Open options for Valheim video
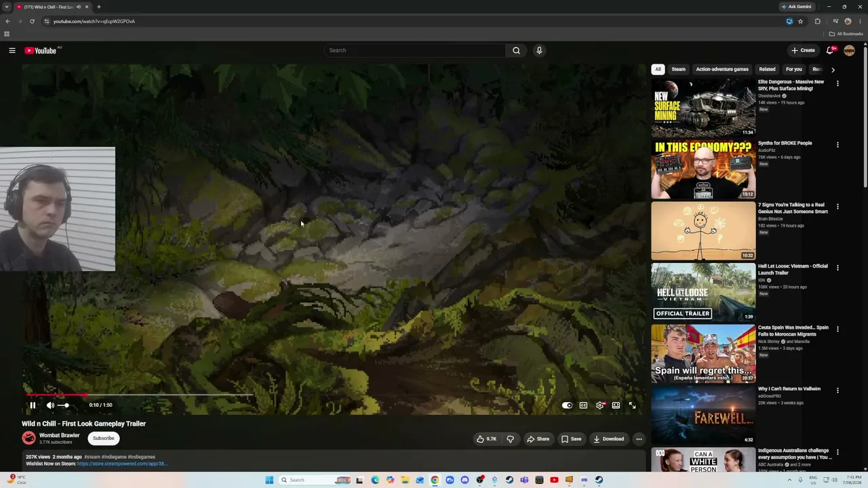Image resolution: width=868 pixels, height=488 pixels. tap(837, 390)
